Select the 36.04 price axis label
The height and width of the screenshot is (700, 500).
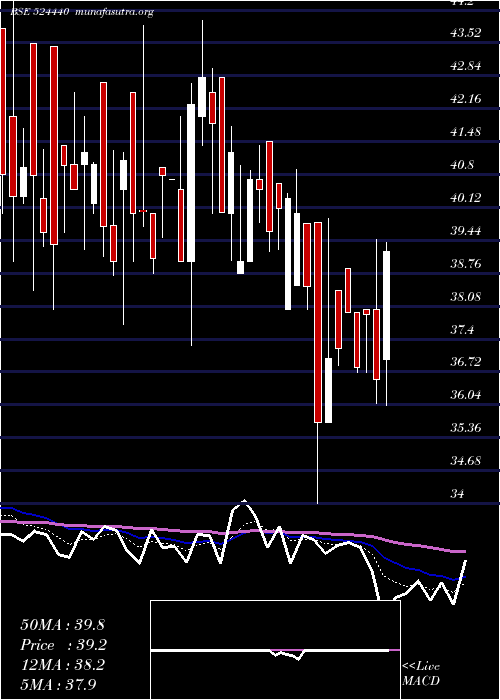tap(466, 395)
